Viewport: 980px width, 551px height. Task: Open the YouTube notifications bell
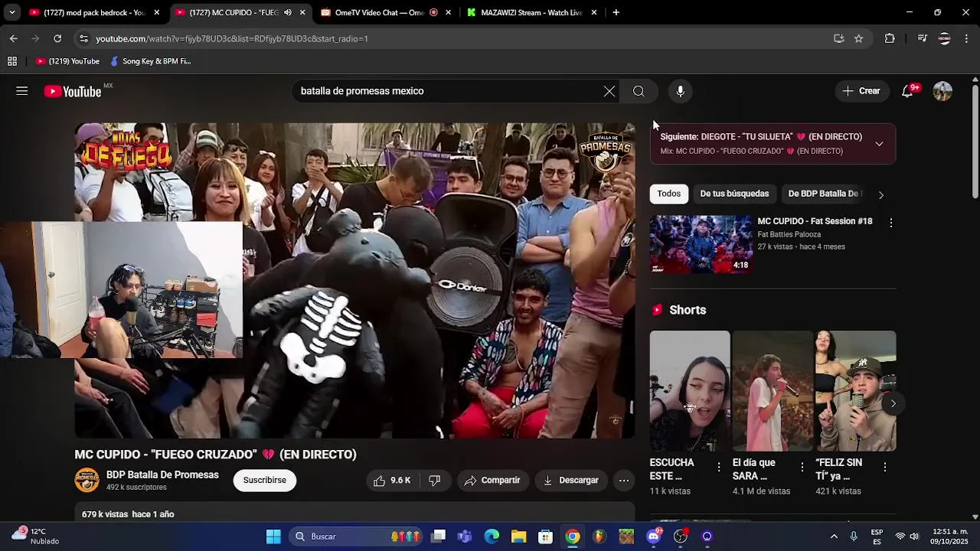click(x=907, y=91)
